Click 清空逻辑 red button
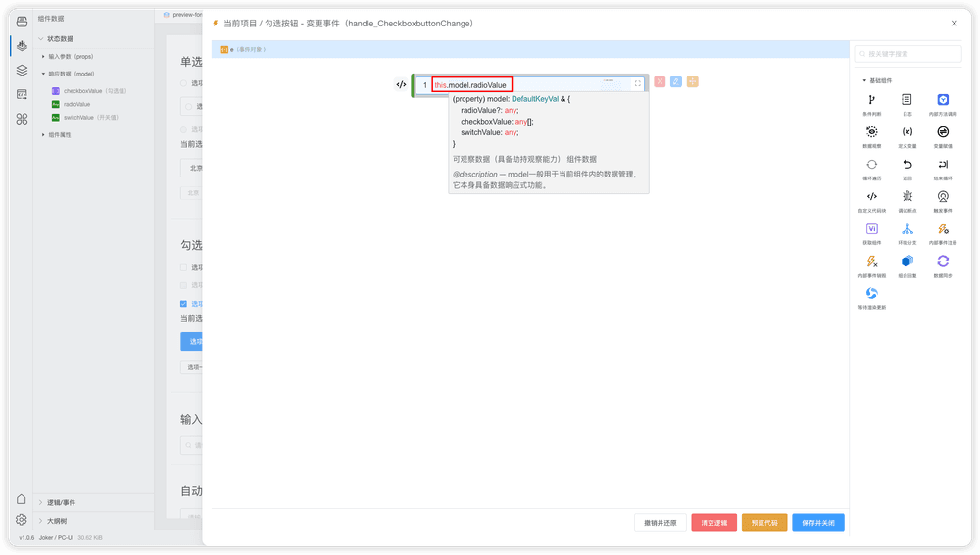This screenshot has height=555, width=980. [x=713, y=523]
